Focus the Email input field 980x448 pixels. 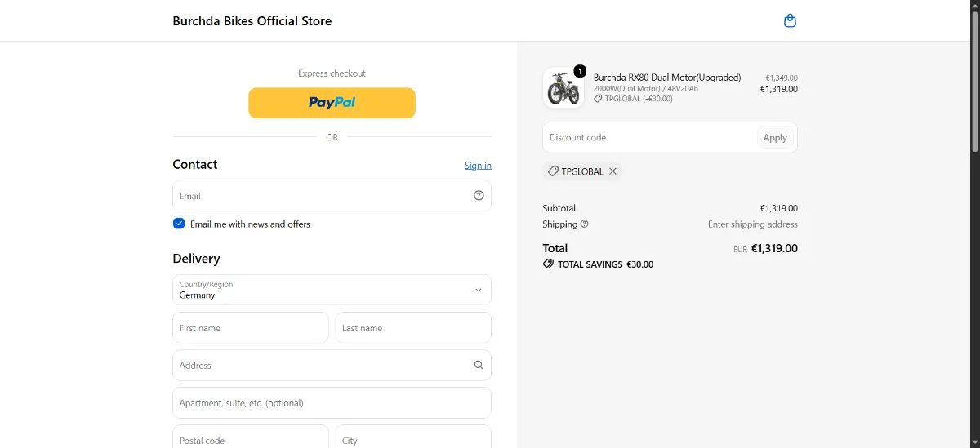(332, 196)
